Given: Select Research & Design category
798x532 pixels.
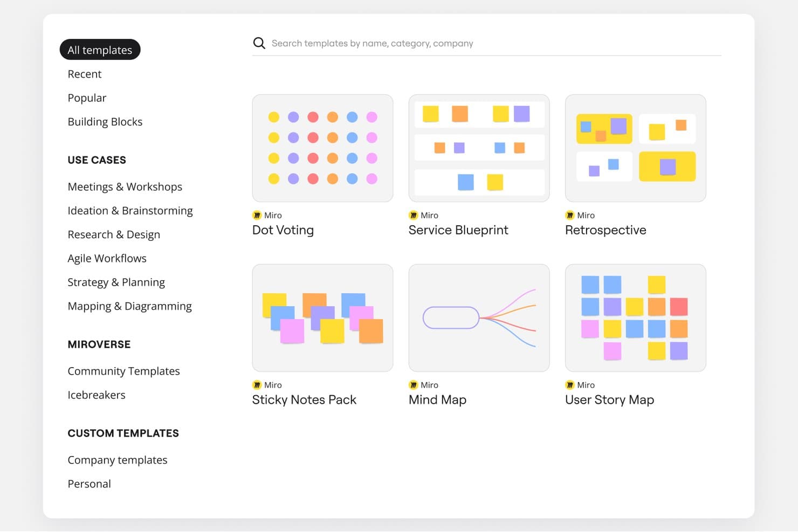Looking at the screenshot, I should click(x=114, y=234).
